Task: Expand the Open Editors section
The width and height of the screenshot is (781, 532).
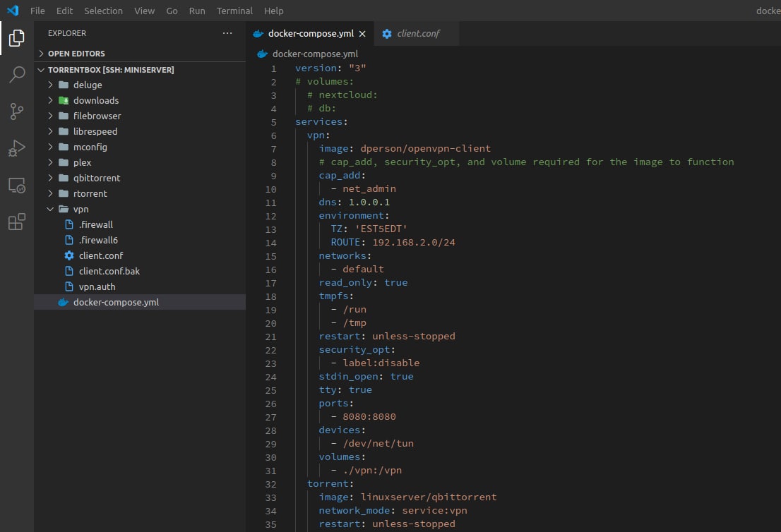Action: [42, 53]
